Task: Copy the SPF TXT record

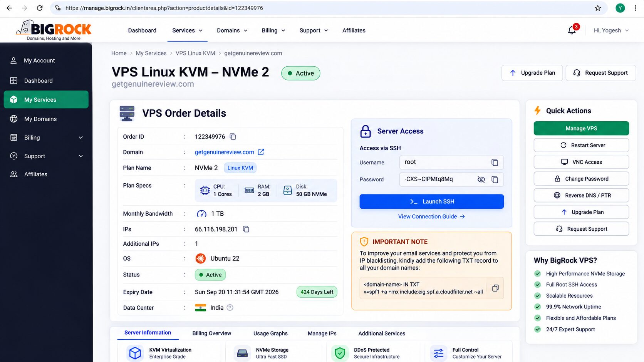Action: tap(495, 288)
